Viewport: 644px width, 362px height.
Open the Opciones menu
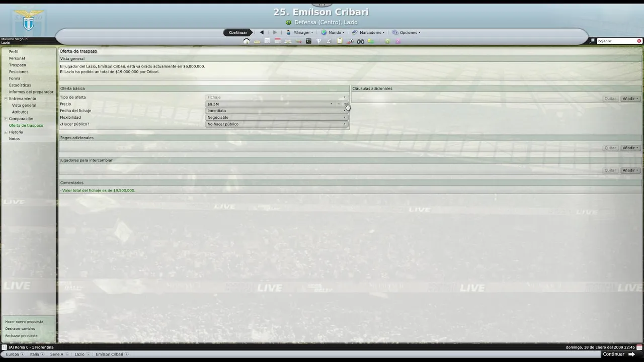click(x=407, y=32)
